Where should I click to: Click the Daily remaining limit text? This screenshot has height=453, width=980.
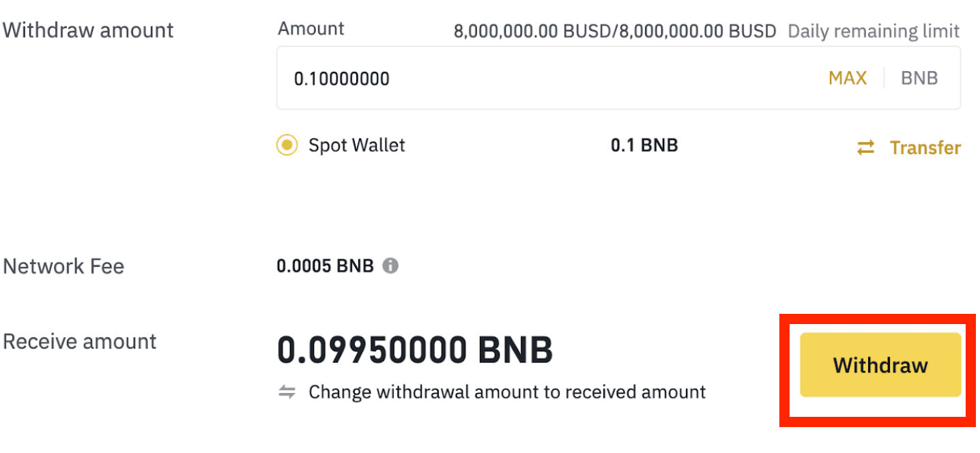click(874, 31)
